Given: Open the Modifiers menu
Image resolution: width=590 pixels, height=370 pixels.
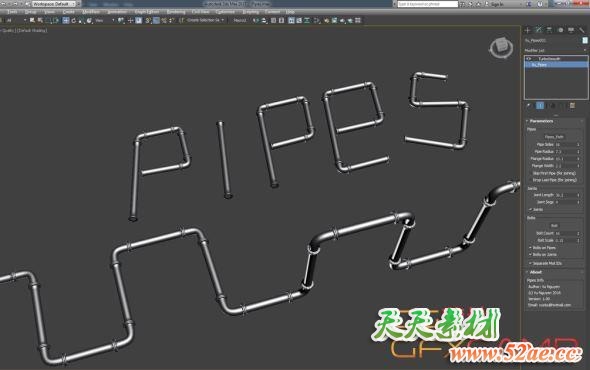Looking at the screenshot, I should [91, 12].
